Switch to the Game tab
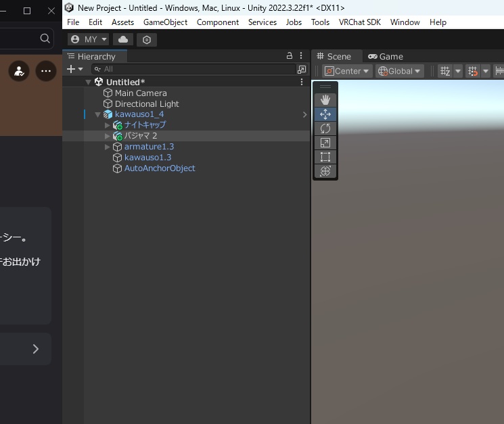 pos(386,56)
